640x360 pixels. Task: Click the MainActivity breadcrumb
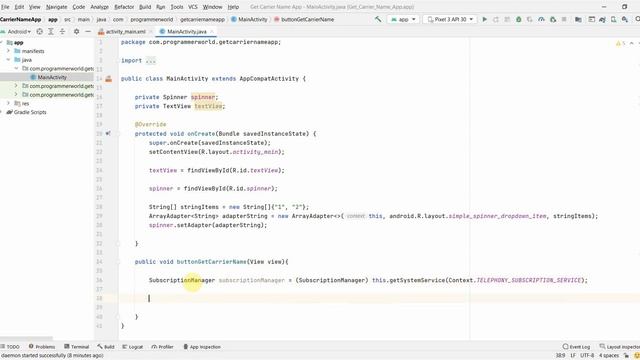249,19
